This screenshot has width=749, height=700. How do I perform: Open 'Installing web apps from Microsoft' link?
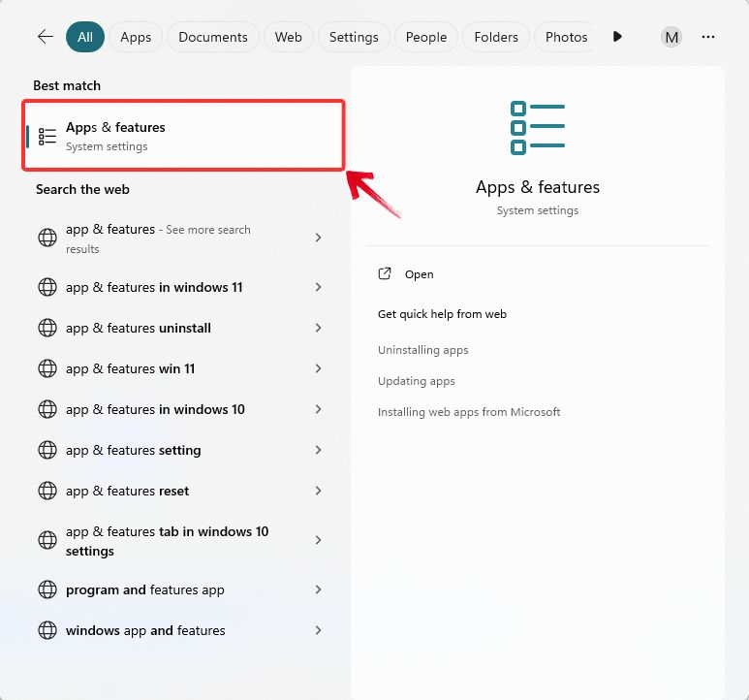(469, 412)
